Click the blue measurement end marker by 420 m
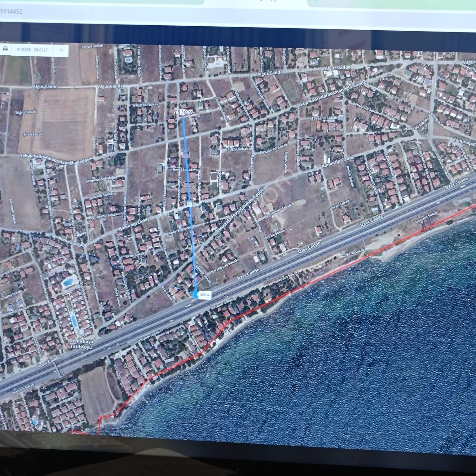 point(196,295)
